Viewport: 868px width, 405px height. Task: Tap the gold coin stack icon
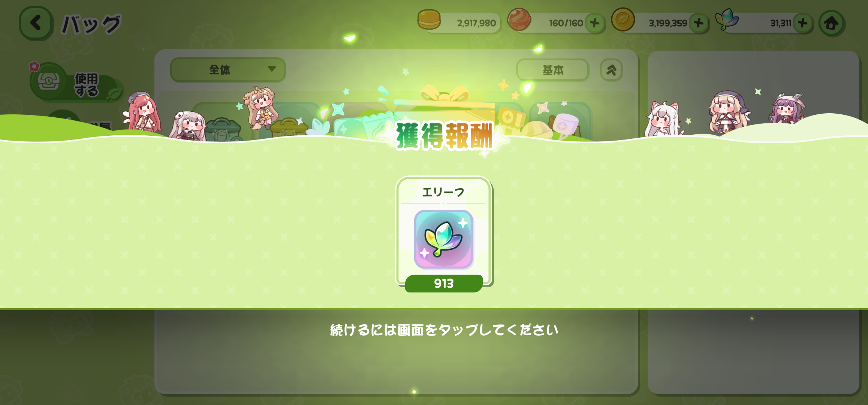[429, 19]
